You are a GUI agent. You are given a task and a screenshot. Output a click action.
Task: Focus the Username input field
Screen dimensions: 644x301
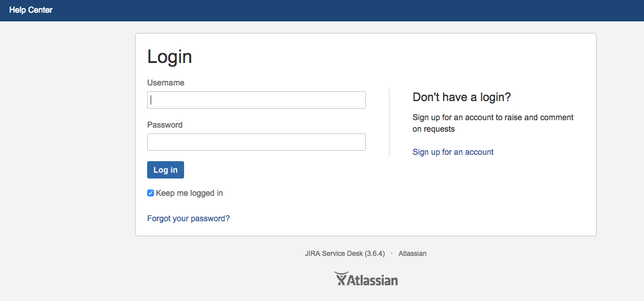pos(256,100)
